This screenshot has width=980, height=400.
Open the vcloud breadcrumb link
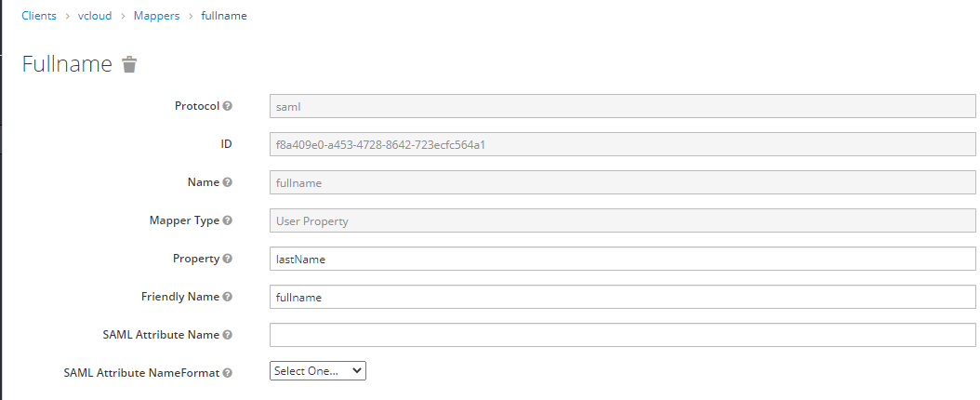pyautogui.click(x=95, y=16)
